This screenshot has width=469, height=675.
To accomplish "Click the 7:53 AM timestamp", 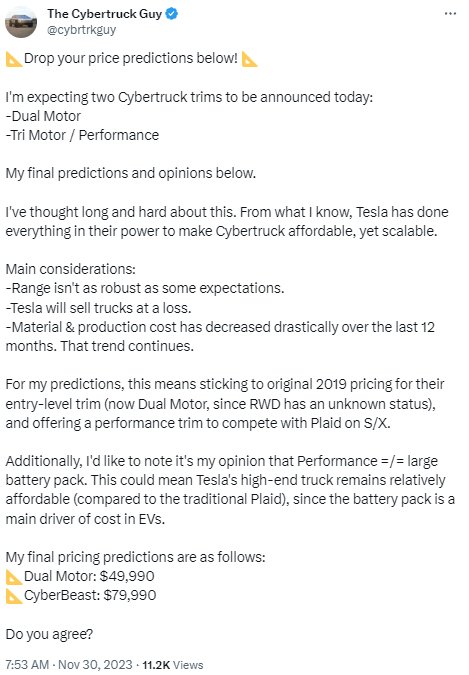I will [27, 664].
